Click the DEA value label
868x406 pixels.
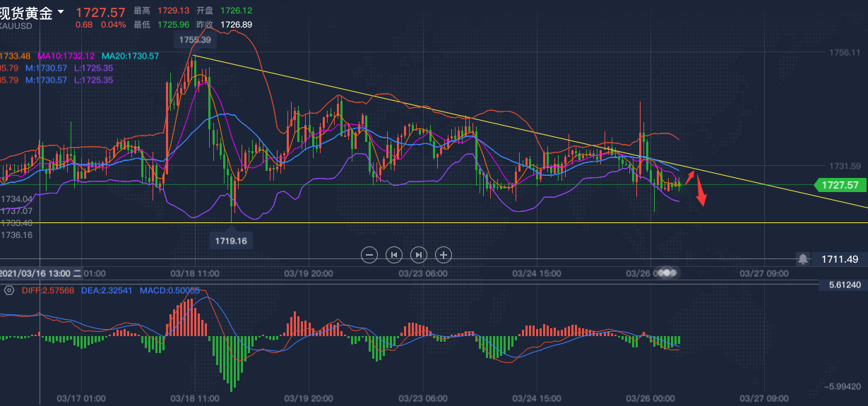(107, 290)
